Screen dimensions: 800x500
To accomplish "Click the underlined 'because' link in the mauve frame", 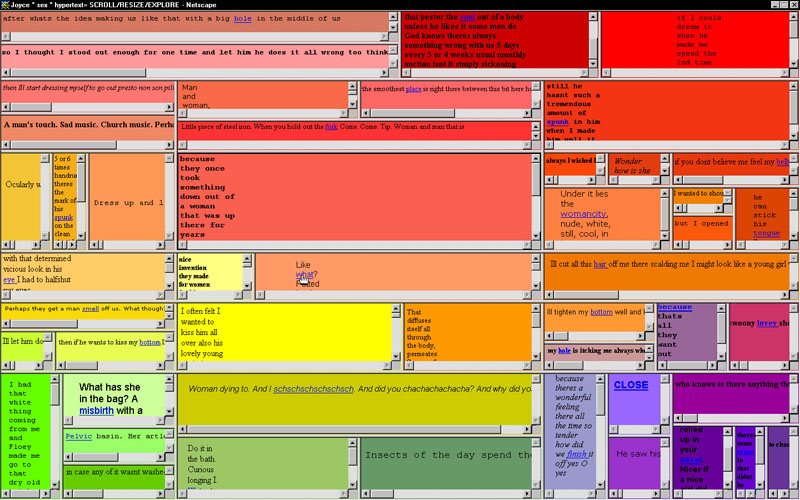I will [674, 308].
